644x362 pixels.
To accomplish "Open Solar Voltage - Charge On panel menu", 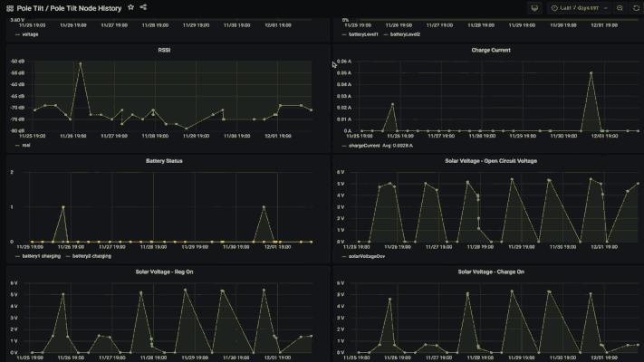I will pyautogui.click(x=491, y=271).
